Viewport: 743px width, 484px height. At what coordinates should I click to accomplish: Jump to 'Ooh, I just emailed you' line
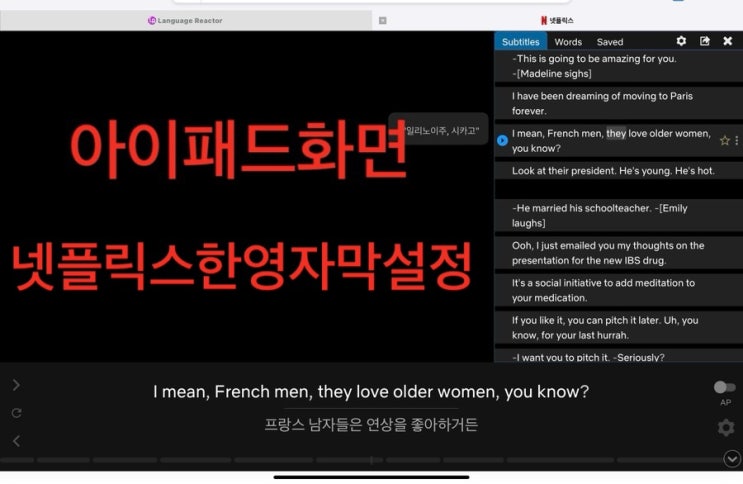tap(618, 253)
